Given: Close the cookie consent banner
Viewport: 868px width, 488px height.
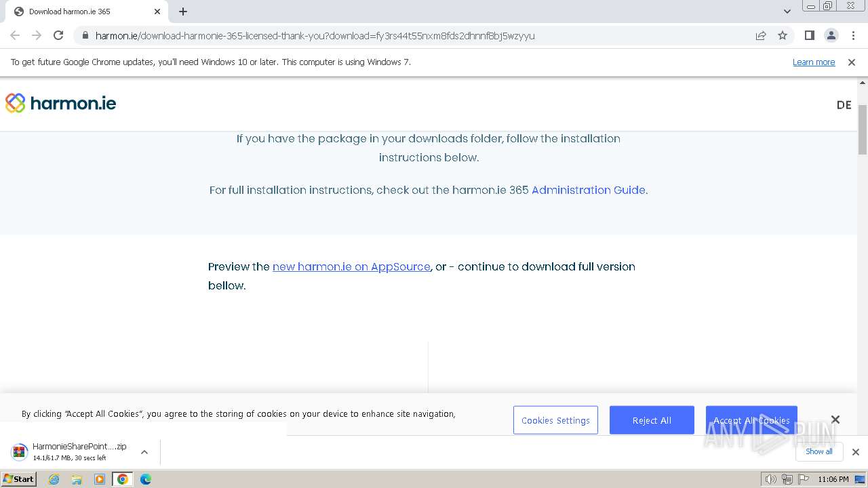Looking at the screenshot, I should (835, 420).
